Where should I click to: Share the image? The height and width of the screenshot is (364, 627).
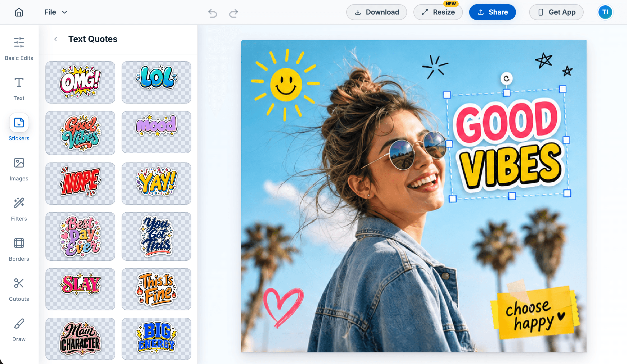point(492,12)
